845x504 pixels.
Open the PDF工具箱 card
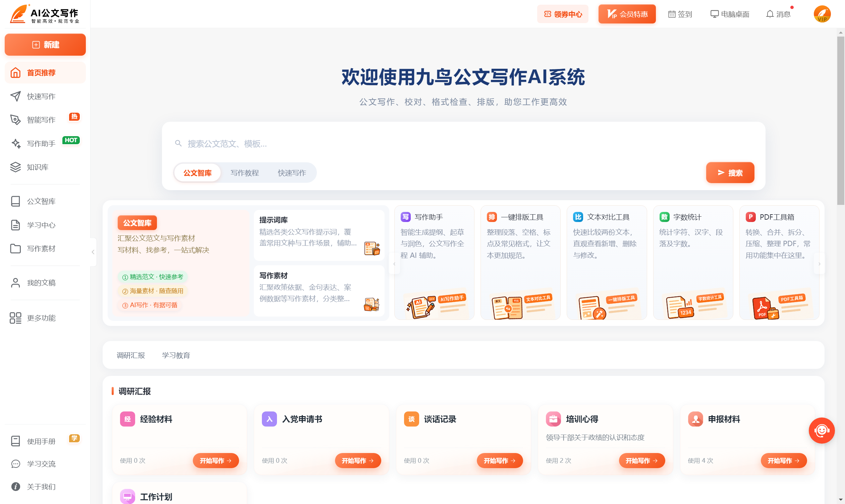click(x=779, y=262)
